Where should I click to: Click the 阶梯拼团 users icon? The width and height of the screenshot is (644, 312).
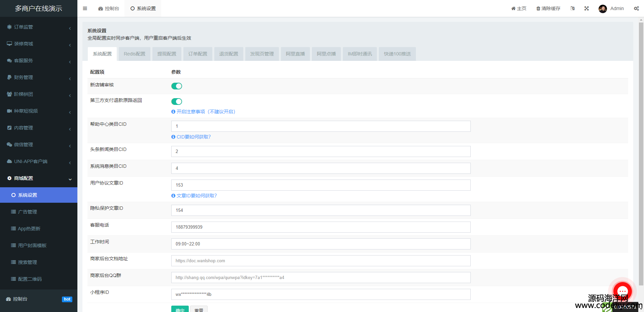click(x=9, y=94)
